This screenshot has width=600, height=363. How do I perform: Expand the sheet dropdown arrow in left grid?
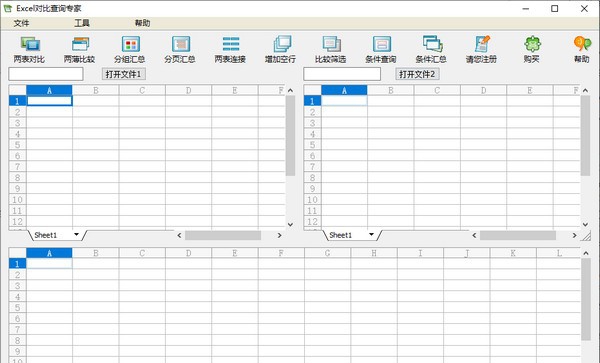click(77, 234)
